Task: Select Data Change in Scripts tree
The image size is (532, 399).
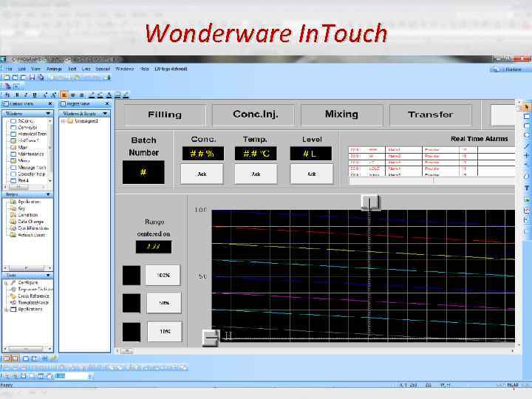Action: pos(30,222)
